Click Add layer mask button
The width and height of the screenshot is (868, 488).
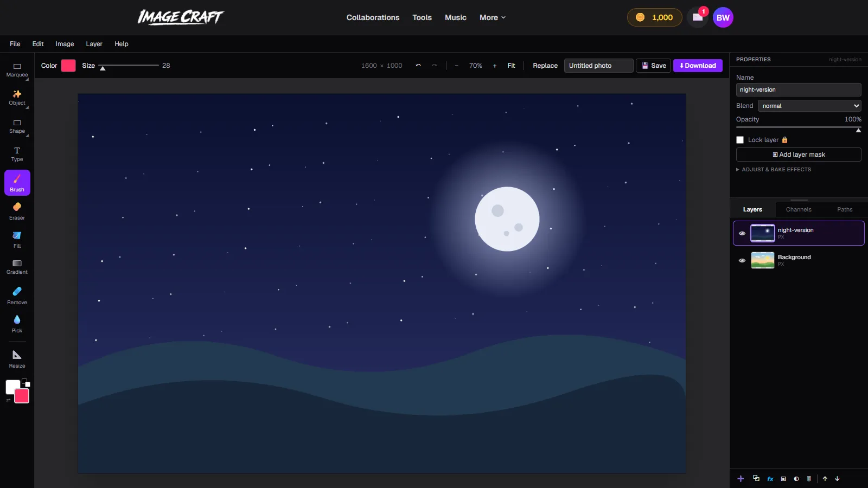pos(799,155)
